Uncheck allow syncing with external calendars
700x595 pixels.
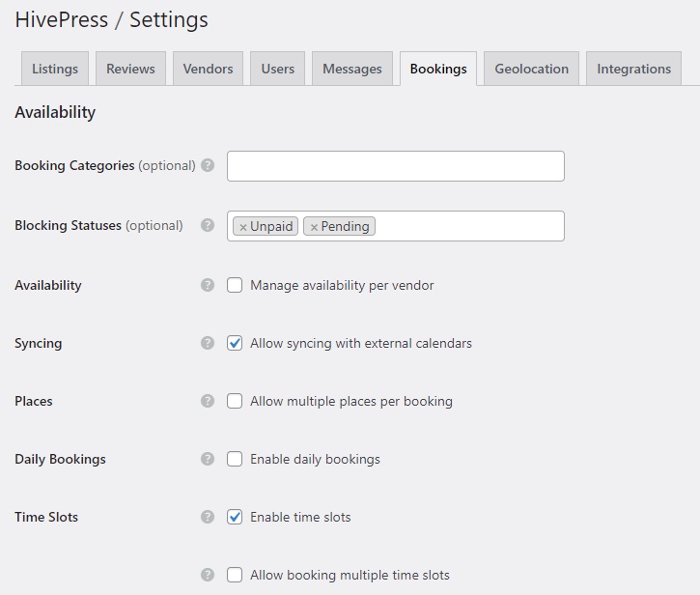click(x=235, y=343)
